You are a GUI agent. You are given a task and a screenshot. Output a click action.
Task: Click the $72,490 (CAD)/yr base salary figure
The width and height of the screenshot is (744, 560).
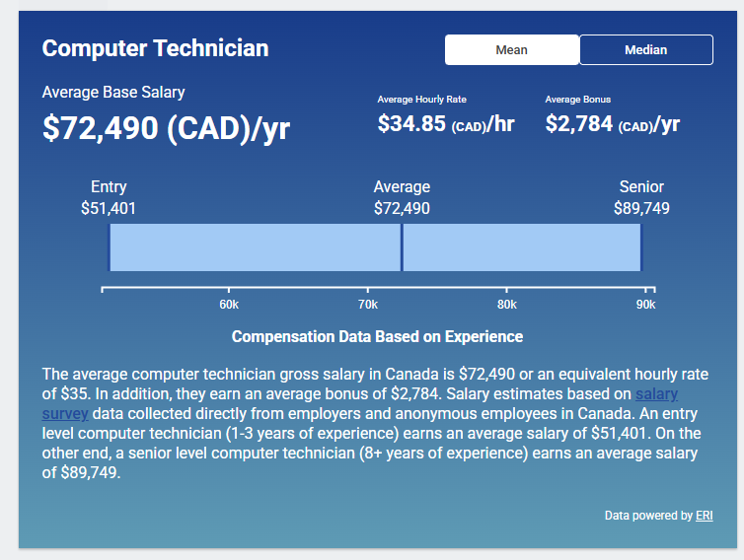(166, 128)
